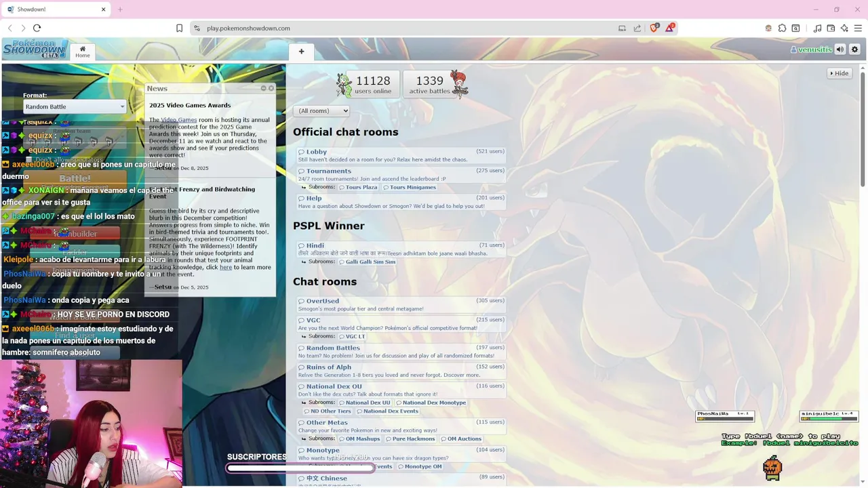Join the Monotype room
This screenshot has height=488, width=868.
point(401,453)
